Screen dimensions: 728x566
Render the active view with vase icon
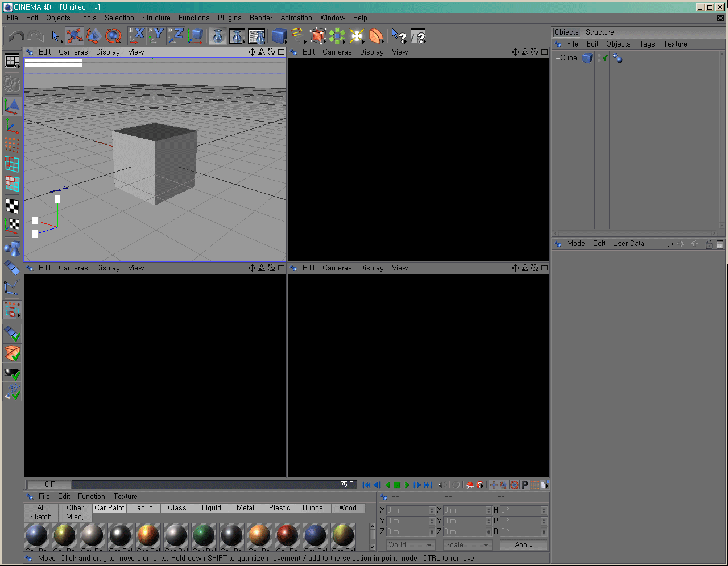(x=217, y=36)
